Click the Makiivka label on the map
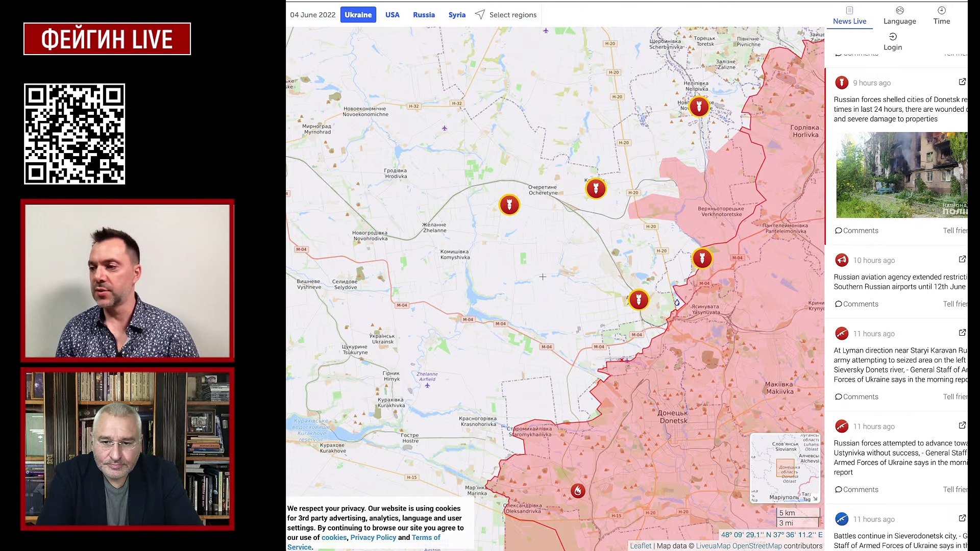 pyautogui.click(x=779, y=388)
